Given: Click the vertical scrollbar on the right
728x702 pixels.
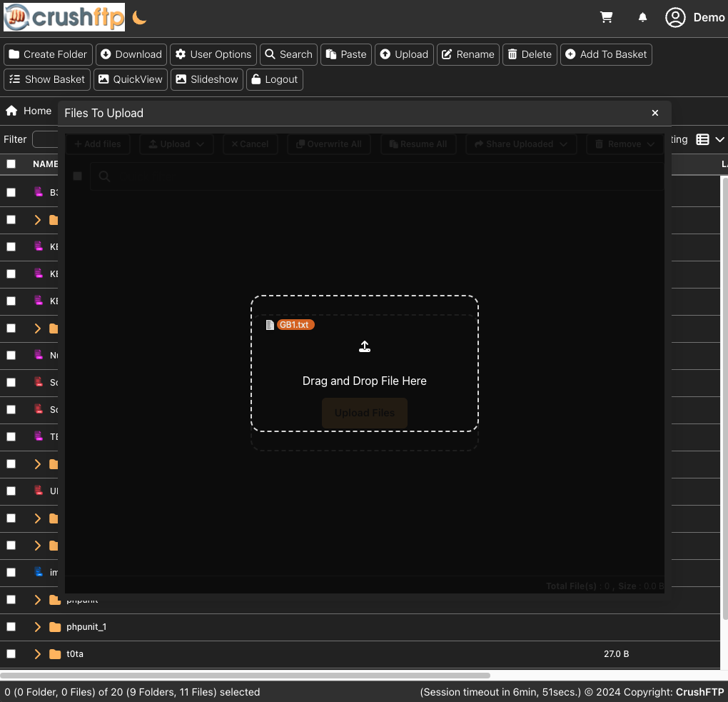Looking at the screenshot, I should click(x=724, y=398).
